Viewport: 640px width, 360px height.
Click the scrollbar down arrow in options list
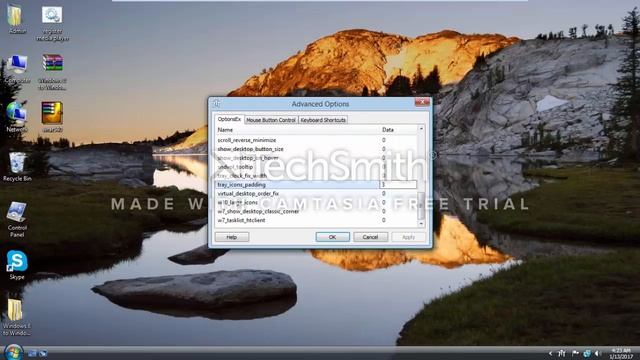[x=421, y=224]
